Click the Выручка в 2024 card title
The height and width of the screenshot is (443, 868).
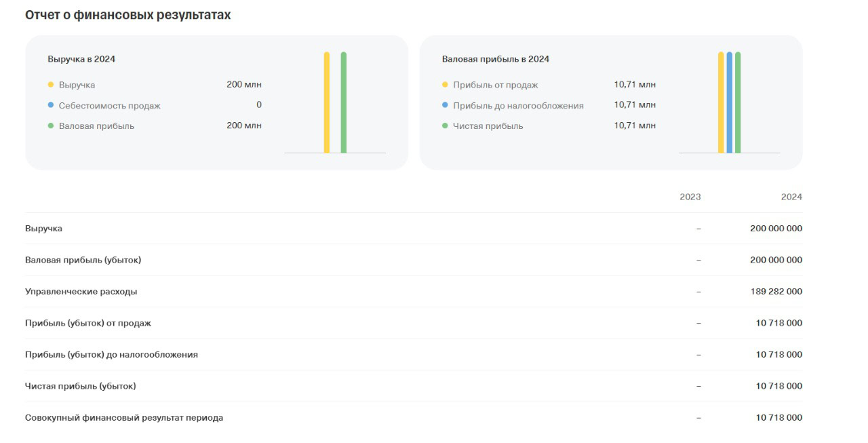pos(81,59)
